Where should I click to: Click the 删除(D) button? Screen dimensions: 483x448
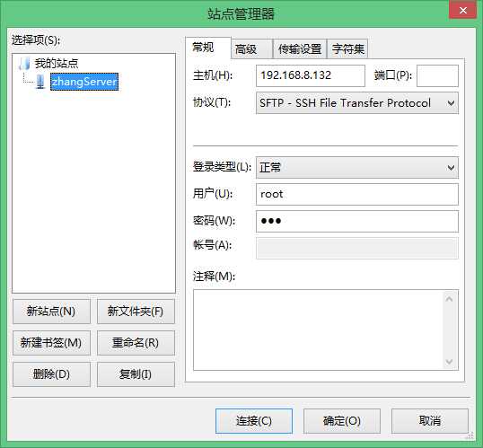coord(51,374)
